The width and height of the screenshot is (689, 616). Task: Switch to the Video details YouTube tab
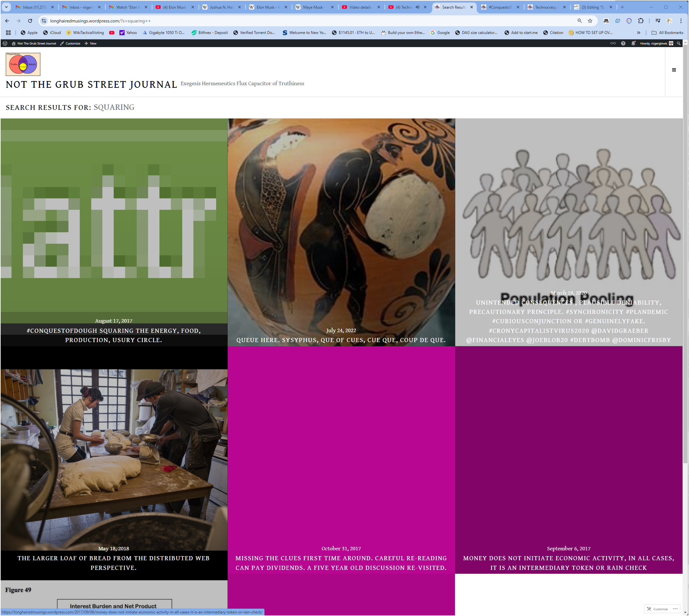(x=361, y=7)
